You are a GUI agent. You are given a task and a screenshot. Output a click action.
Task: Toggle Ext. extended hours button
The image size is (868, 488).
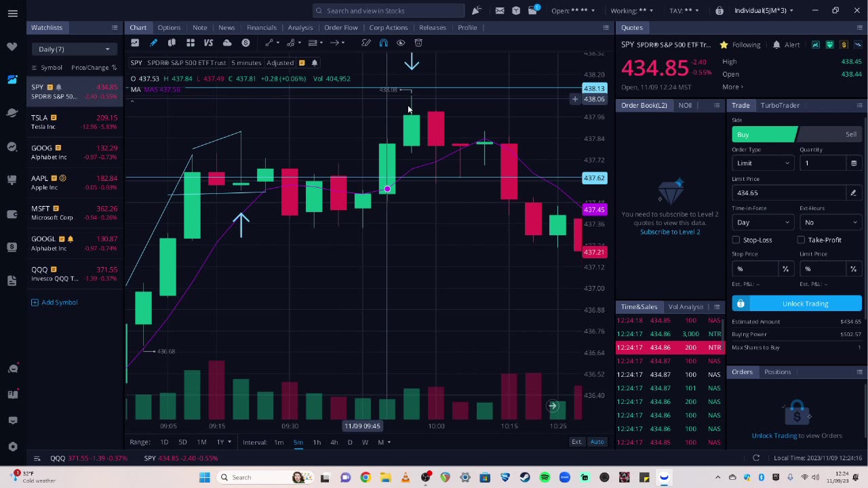(576, 442)
